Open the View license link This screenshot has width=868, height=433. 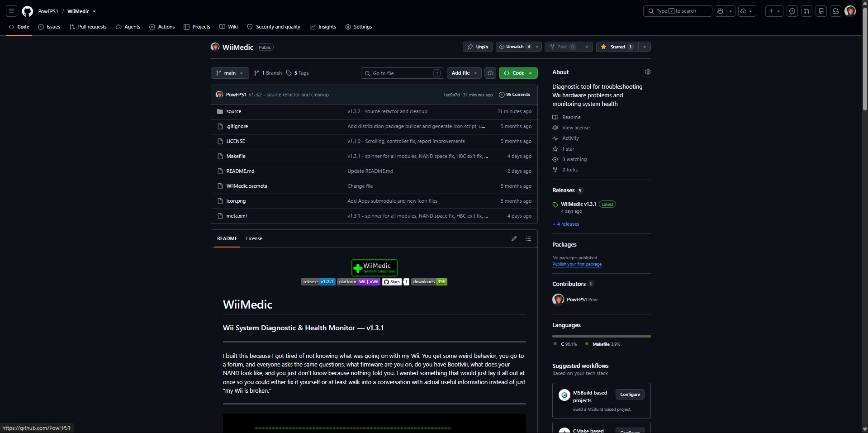point(576,128)
